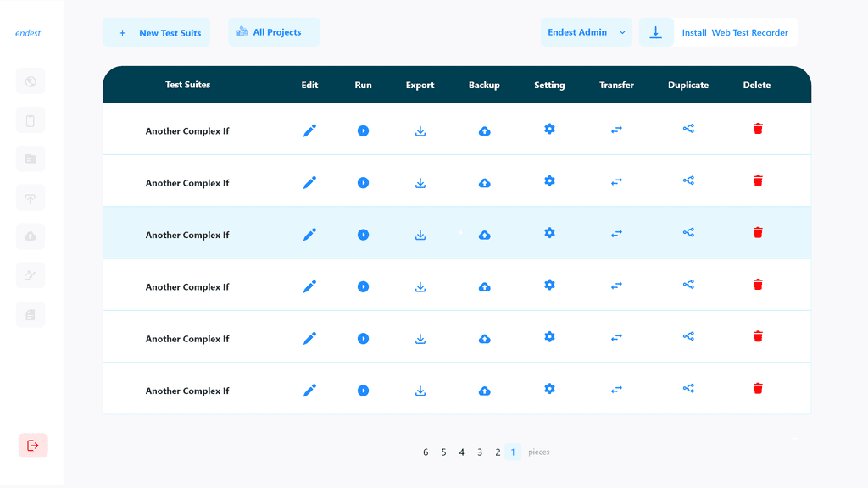Run the highlighted row test suite
Screen dimensions: 868x488
click(x=363, y=235)
